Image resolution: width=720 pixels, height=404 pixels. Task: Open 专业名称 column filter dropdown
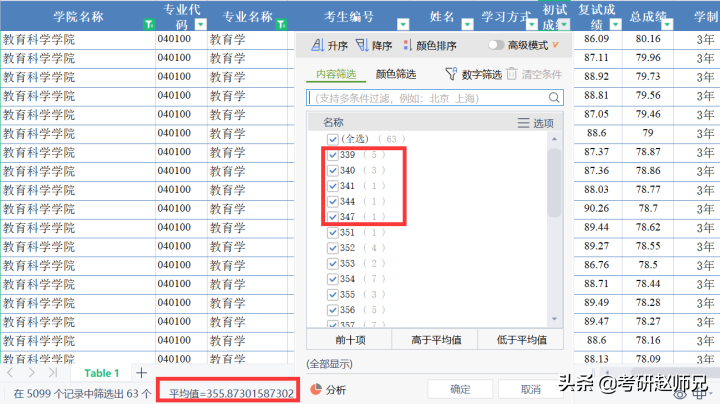coord(281,24)
